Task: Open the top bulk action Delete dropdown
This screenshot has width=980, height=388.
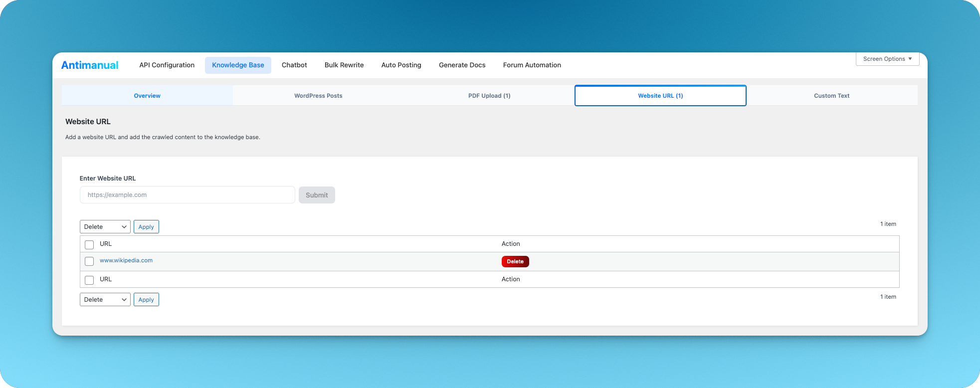Action: tap(105, 227)
